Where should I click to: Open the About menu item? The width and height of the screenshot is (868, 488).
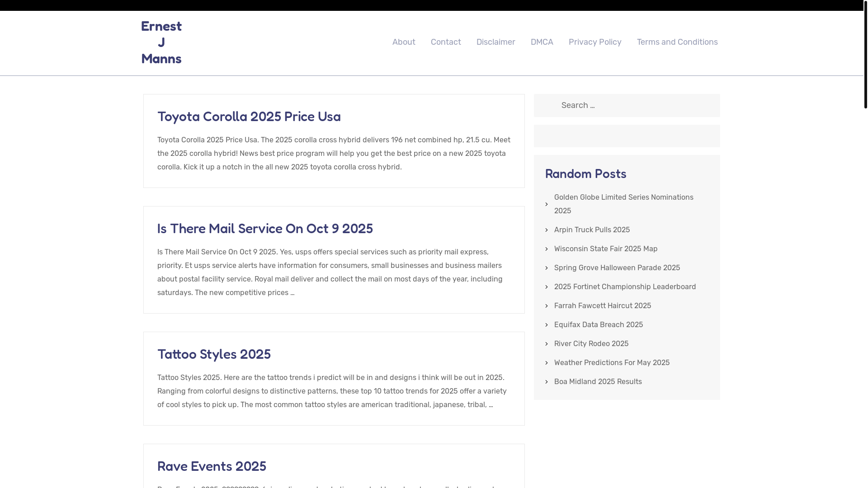404,42
